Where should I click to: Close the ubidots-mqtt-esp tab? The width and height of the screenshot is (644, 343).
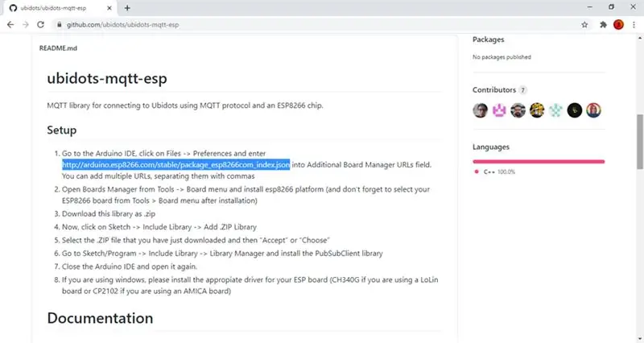[x=109, y=8]
